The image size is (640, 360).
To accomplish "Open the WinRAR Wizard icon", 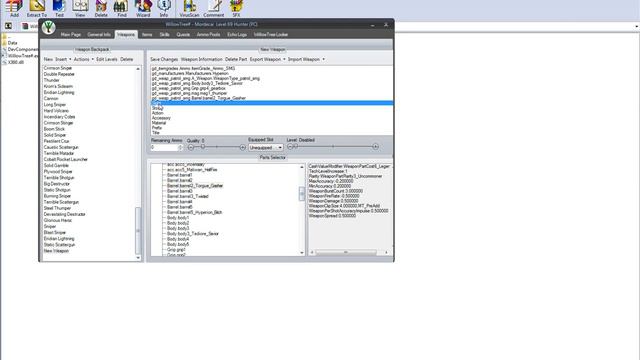I will [143, 7].
